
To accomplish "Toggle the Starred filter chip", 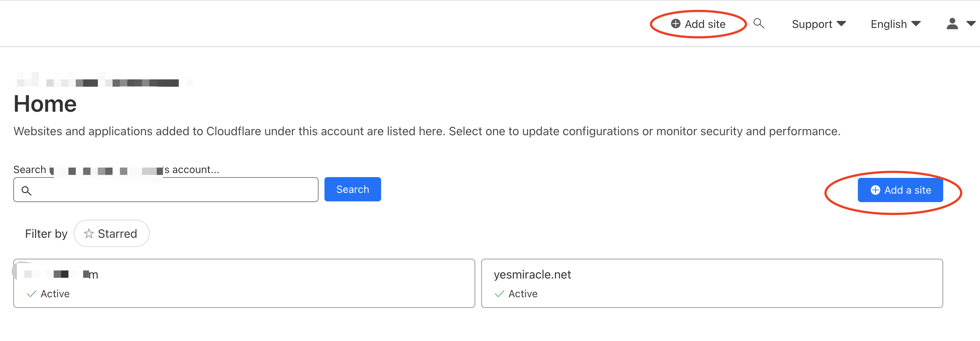I will (x=111, y=233).
